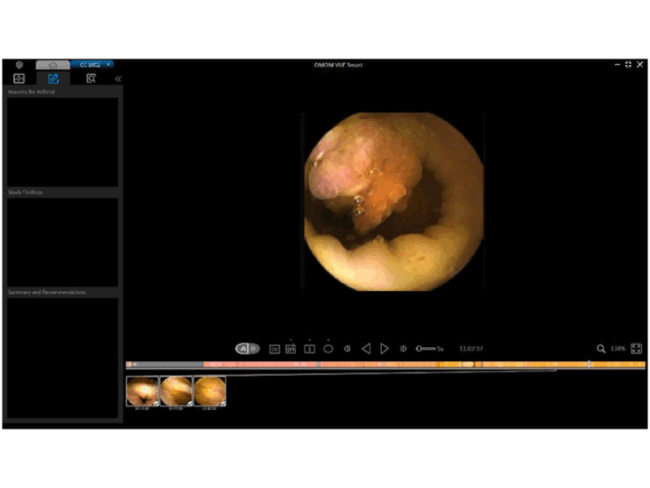Click inside the Study Findings text area
Image resolution: width=650 pixels, height=488 pixels.
click(x=62, y=241)
